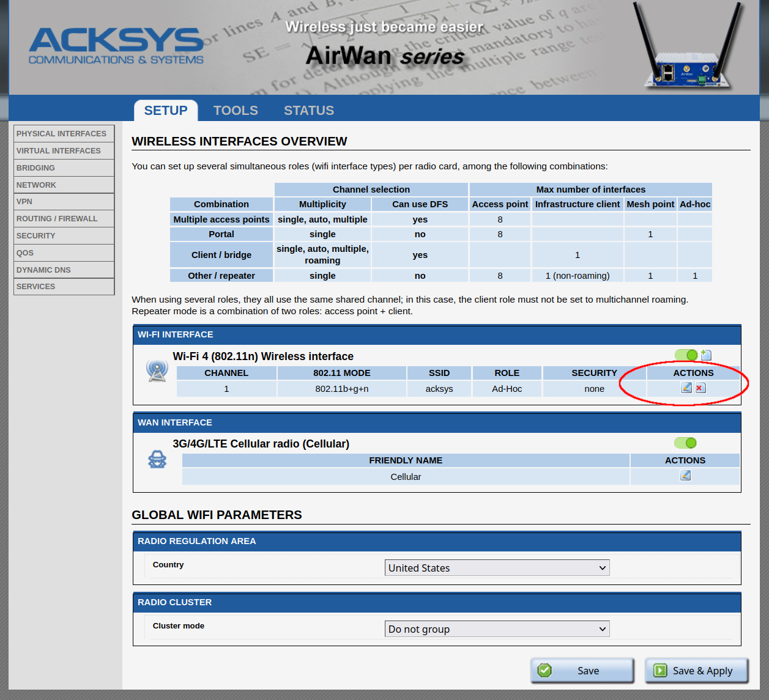Toggle the Wi-Fi 4 wireless interface switch
The width and height of the screenshot is (769, 700).
click(686, 355)
